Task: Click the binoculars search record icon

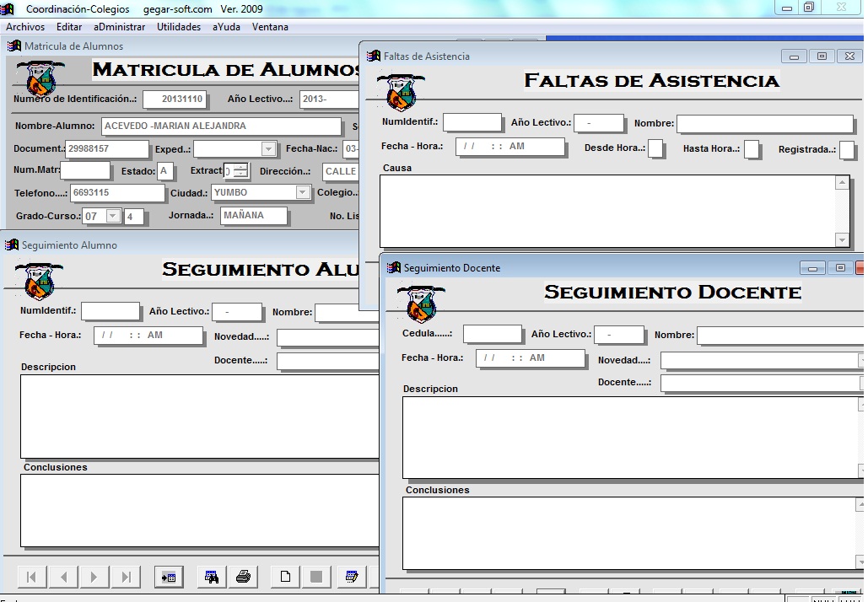Action: click(x=212, y=577)
